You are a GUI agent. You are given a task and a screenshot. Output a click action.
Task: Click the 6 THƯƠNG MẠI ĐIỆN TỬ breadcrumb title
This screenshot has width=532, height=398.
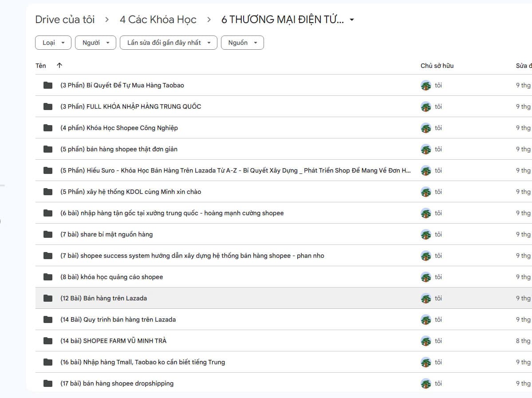tap(282, 20)
